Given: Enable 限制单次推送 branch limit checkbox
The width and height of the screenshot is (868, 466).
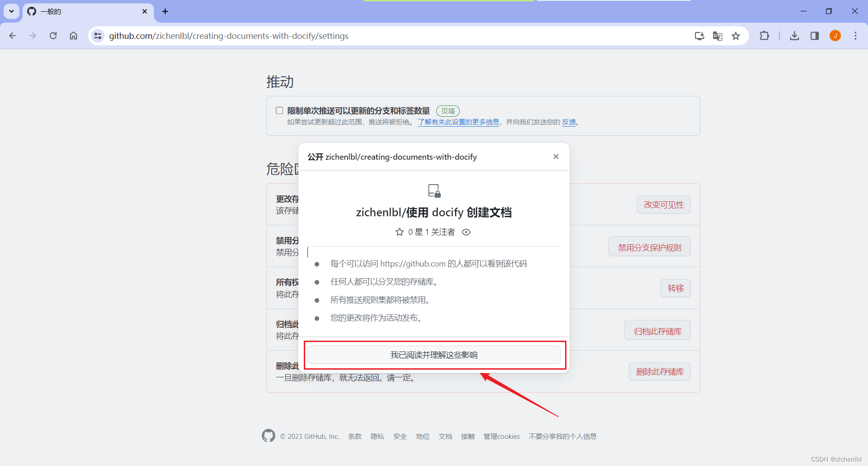Looking at the screenshot, I should [279, 110].
